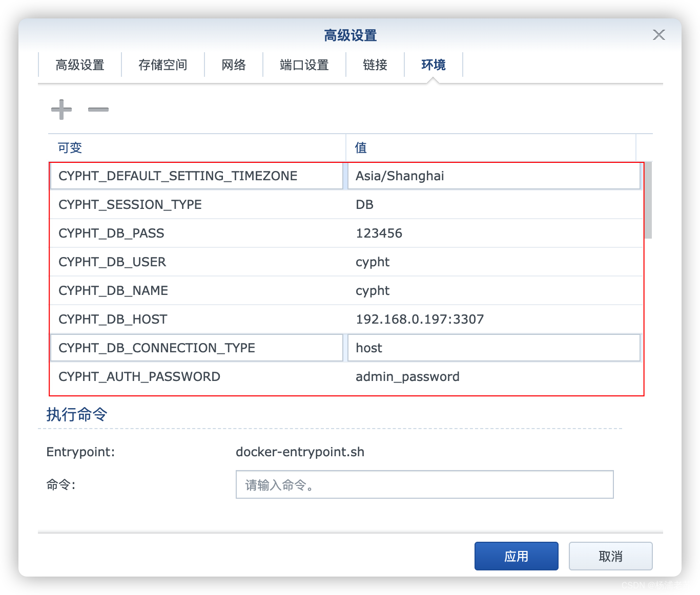Select the CYPHT_DB_NAME variable cell
Screen dimensions: 700x595
coord(197,291)
